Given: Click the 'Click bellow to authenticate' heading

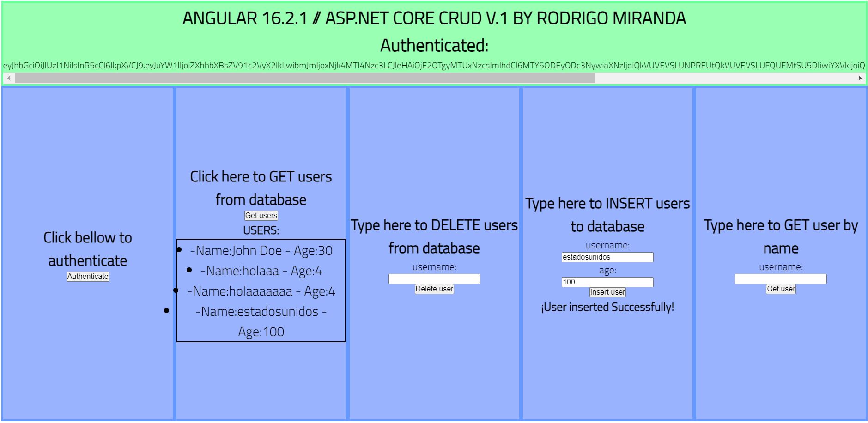Looking at the screenshot, I should coord(88,249).
